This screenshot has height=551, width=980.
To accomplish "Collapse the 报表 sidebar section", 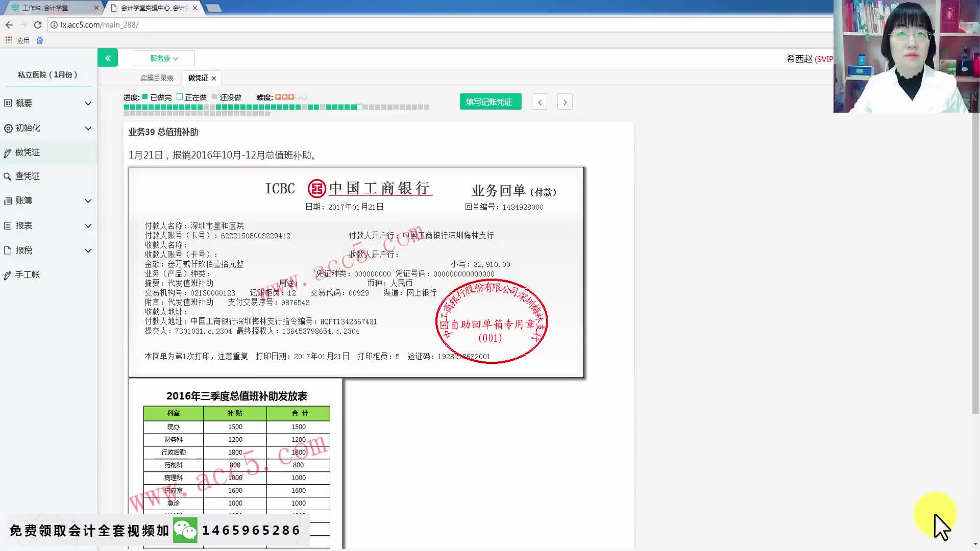I will (87, 226).
